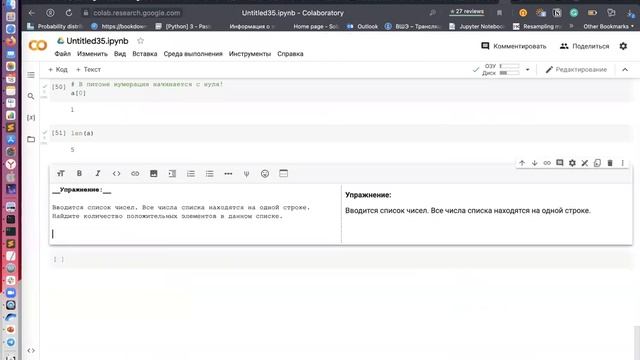Open find and replace sidebar
Image resolution: width=640 pixels, height=360 pixels.
pos(31,96)
